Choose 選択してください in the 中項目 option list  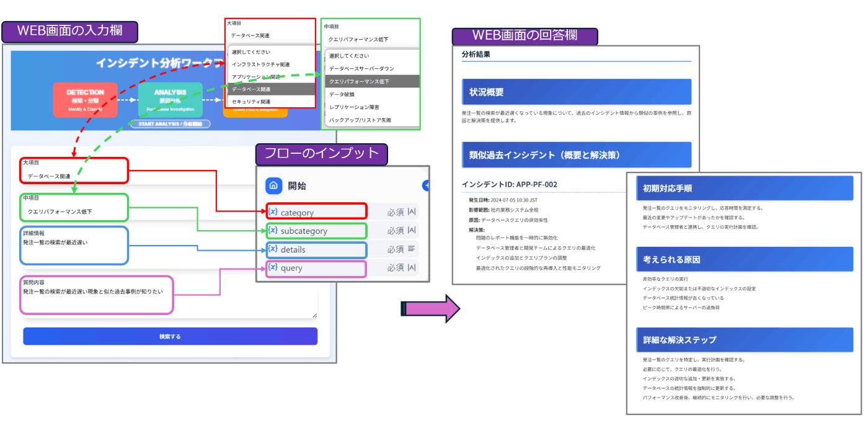[372, 56]
